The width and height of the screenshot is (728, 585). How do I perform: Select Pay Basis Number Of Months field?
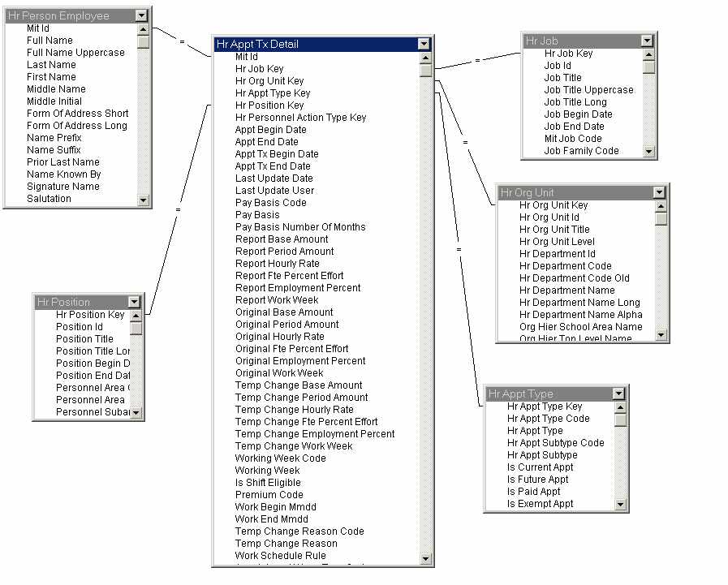pyautogui.click(x=300, y=227)
